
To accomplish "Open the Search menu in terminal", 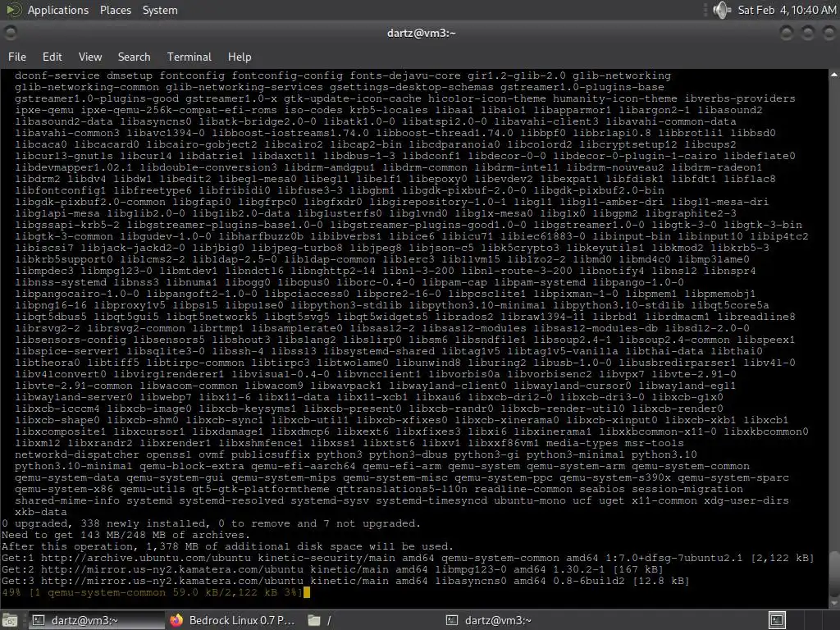I will click(x=134, y=57).
